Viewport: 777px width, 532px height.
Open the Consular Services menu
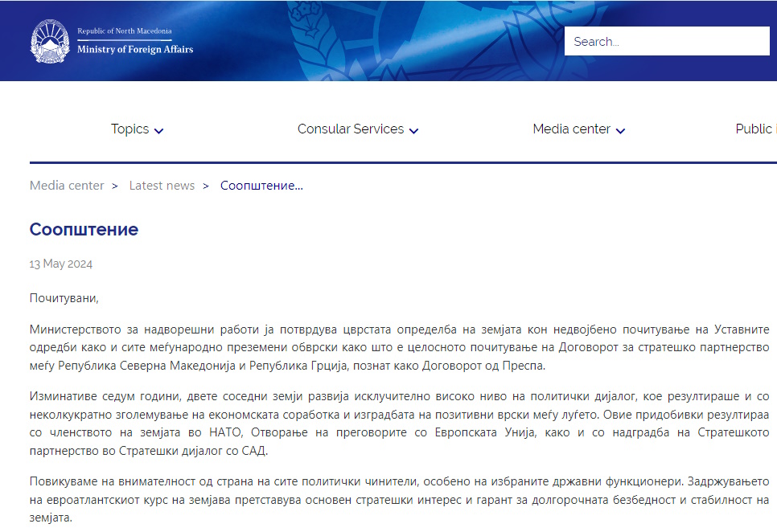(x=350, y=129)
